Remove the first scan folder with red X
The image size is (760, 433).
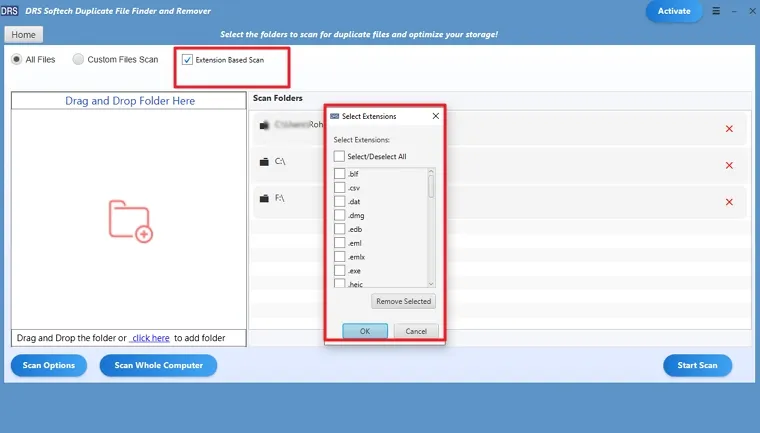tap(729, 128)
